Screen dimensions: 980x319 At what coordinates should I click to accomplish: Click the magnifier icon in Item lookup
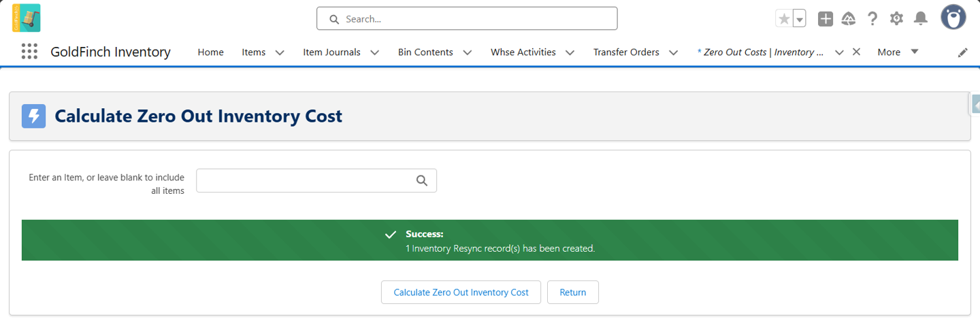point(422,180)
